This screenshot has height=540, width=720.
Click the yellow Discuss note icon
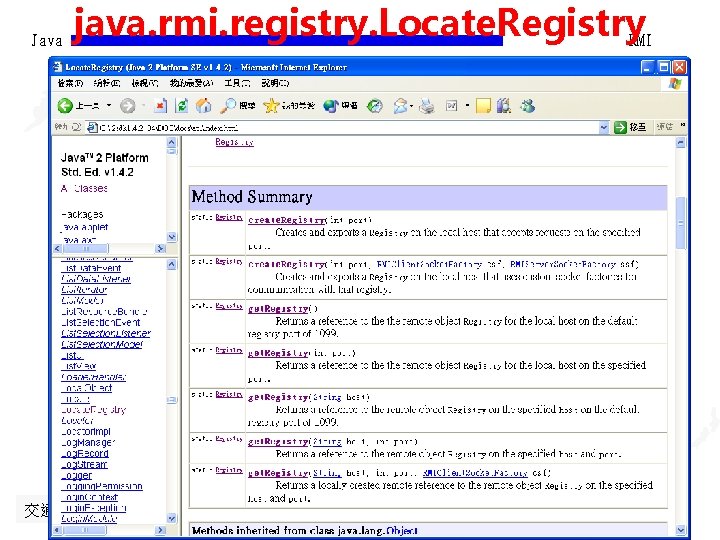coord(483,106)
